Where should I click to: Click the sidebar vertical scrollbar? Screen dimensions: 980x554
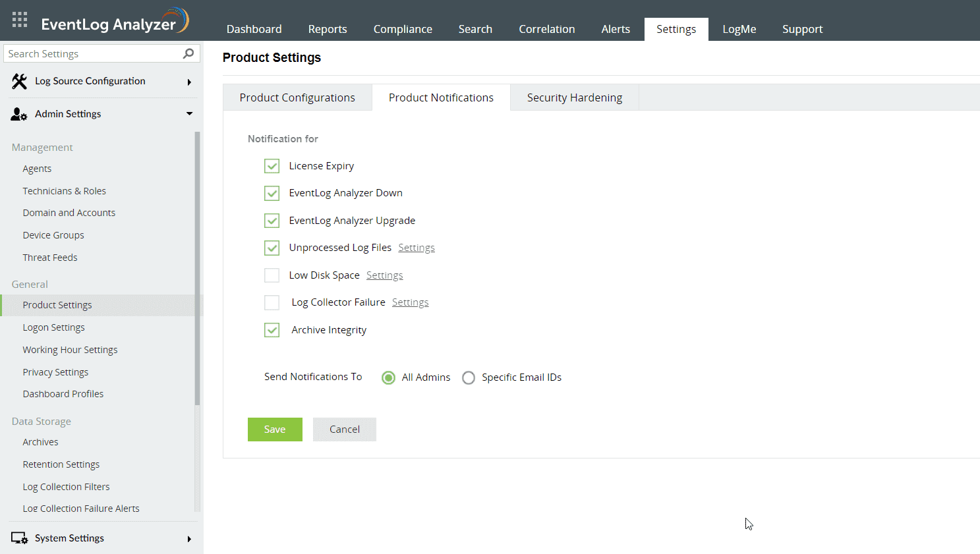click(197, 263)
